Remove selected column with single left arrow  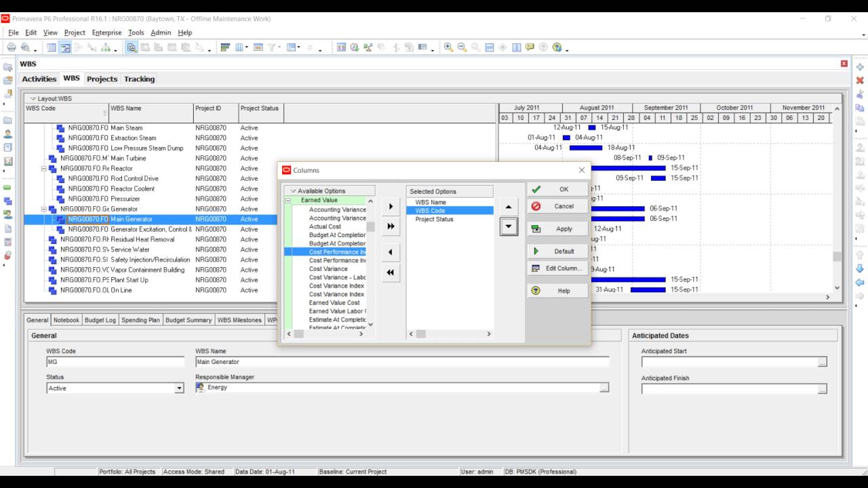click(x=391, y=252)
